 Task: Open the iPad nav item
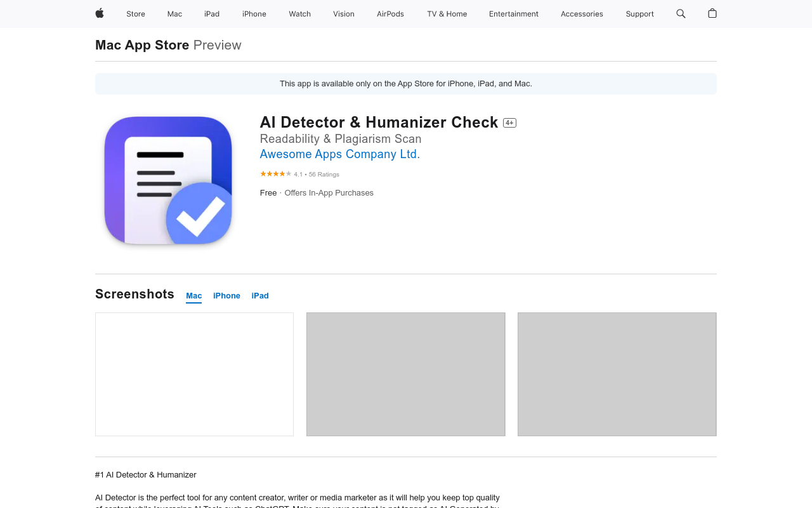click(212, 14)
